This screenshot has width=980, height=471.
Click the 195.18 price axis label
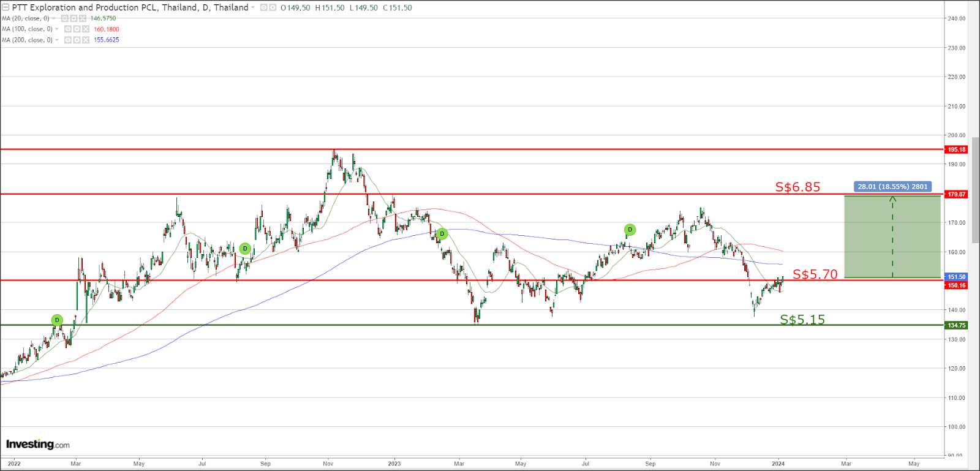point(957,149)
